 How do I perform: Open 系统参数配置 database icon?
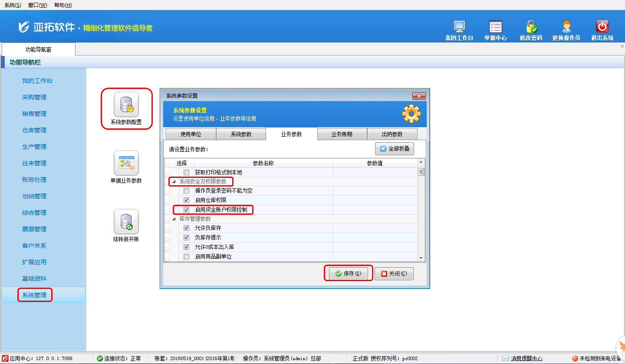pyautogui.click(x=126, y=105)
